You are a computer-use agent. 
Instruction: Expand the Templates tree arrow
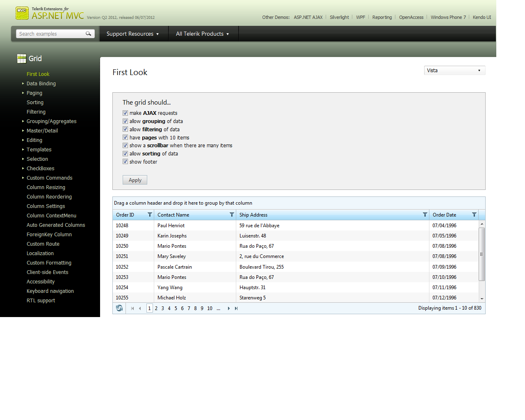[x=23, y=149]
